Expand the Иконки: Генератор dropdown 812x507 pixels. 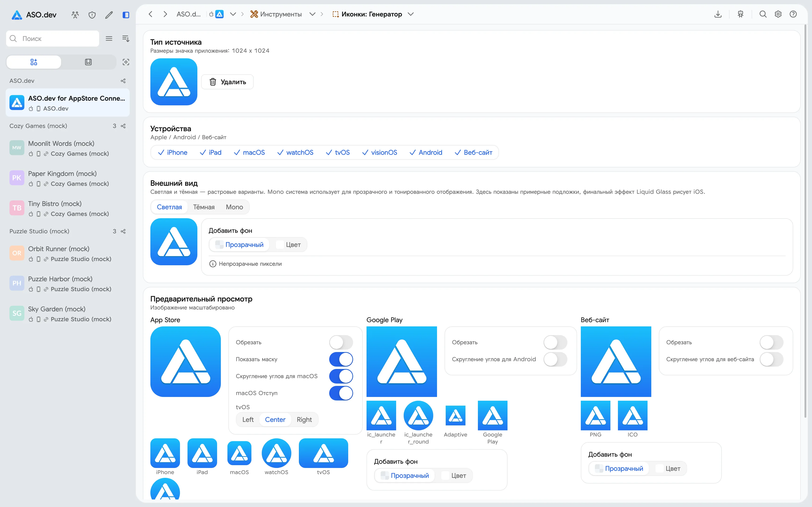(x=411, y=14)
